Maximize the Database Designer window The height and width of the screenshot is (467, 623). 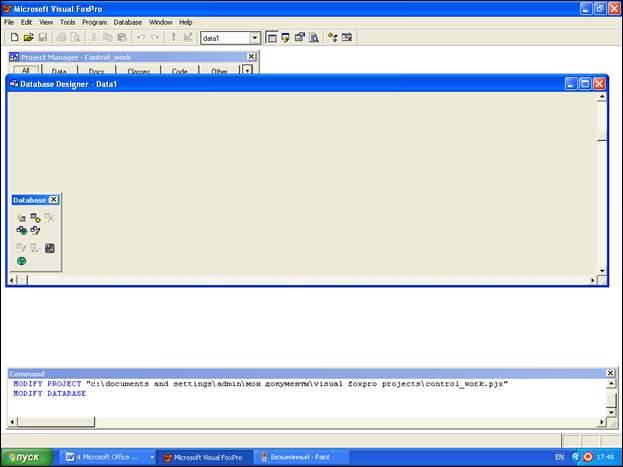585,83
